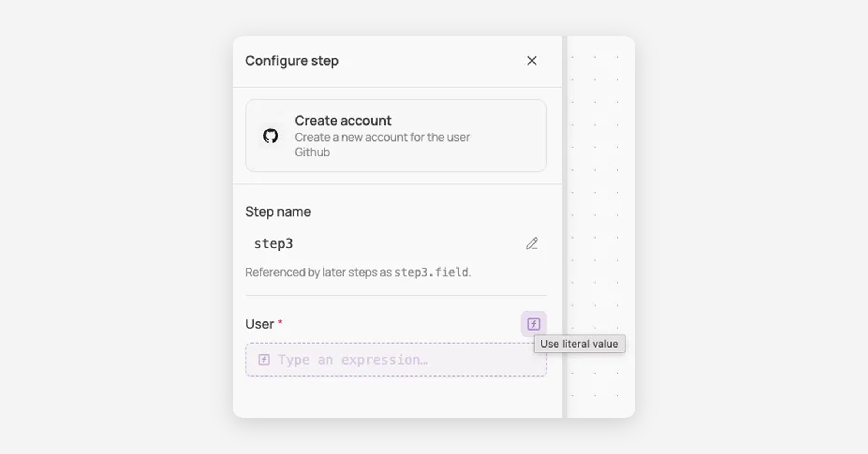The image size is (868, 454).
Task: Click the Create account title text
Action: coord(343,121)
